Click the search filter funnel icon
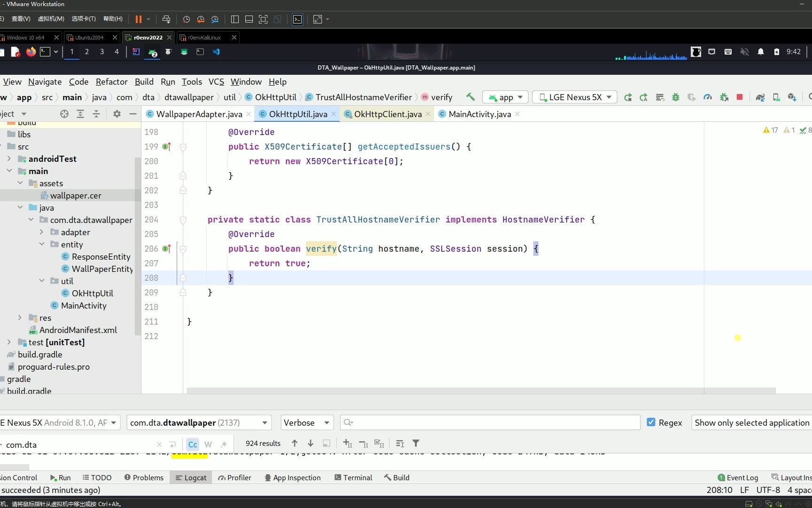 [x=416, y=443]
